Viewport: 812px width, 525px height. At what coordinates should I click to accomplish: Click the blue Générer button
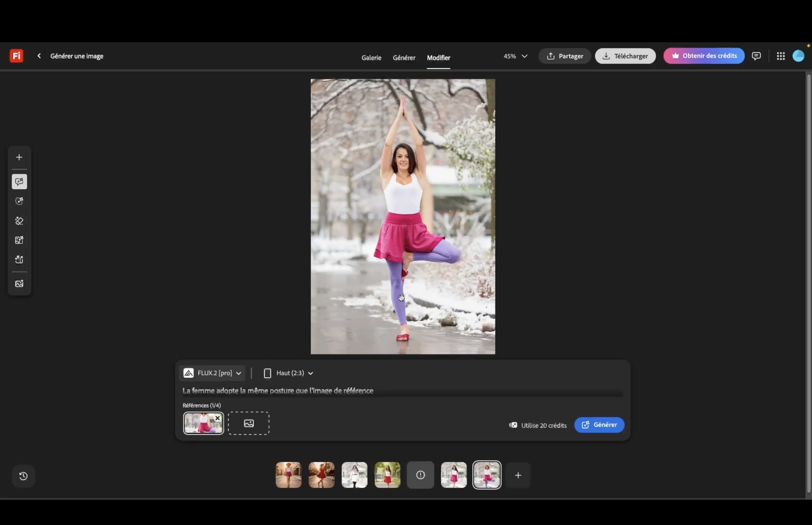point(599,425)
